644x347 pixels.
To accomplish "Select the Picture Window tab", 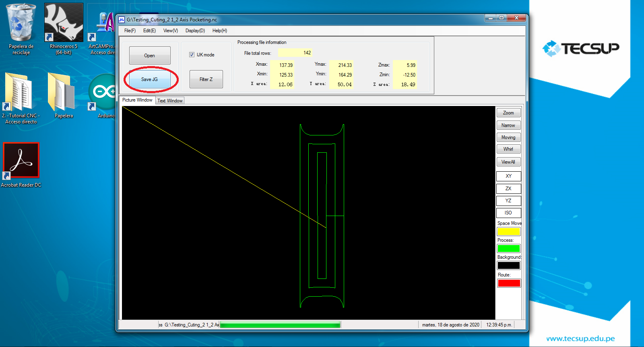I will pos(137,100).
